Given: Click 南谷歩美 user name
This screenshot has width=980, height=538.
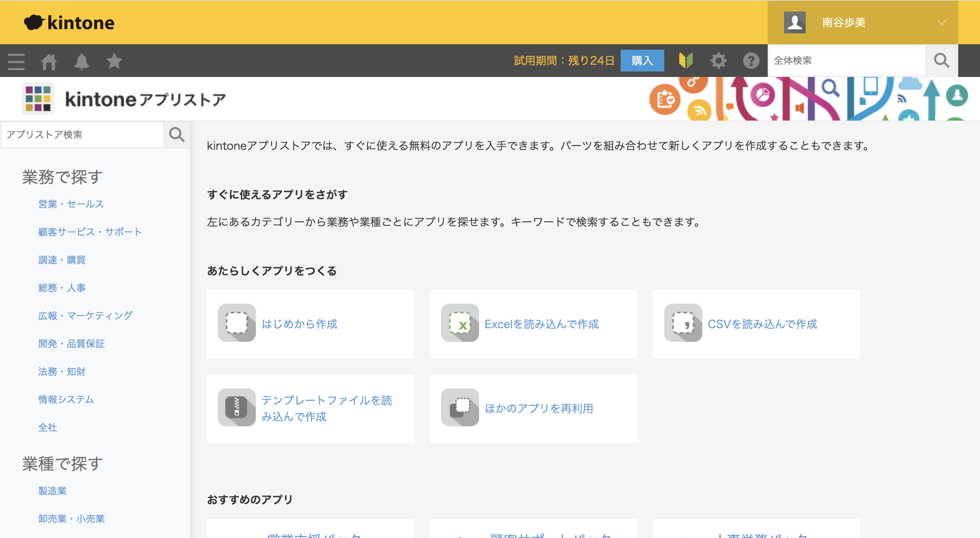Looking at the screenshot, I should pos(844,22).
